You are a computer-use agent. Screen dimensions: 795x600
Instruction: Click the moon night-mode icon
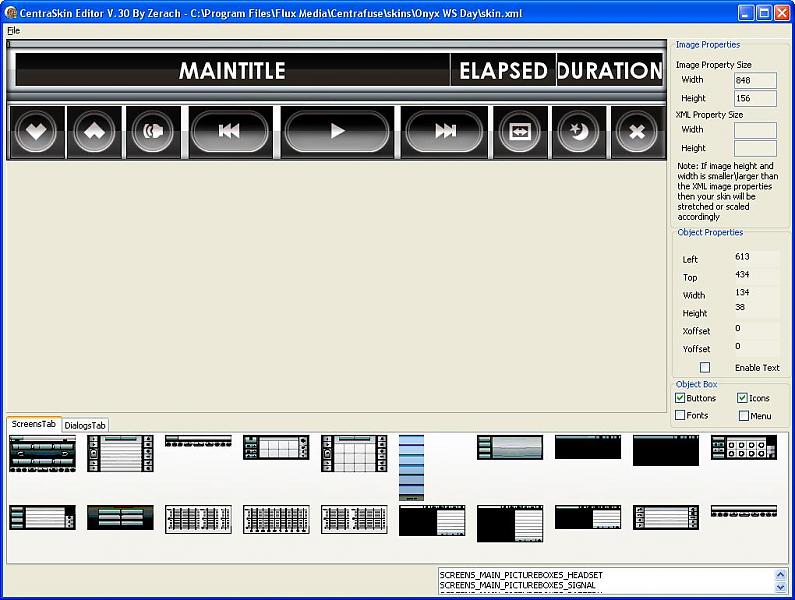tap(578, 131)
